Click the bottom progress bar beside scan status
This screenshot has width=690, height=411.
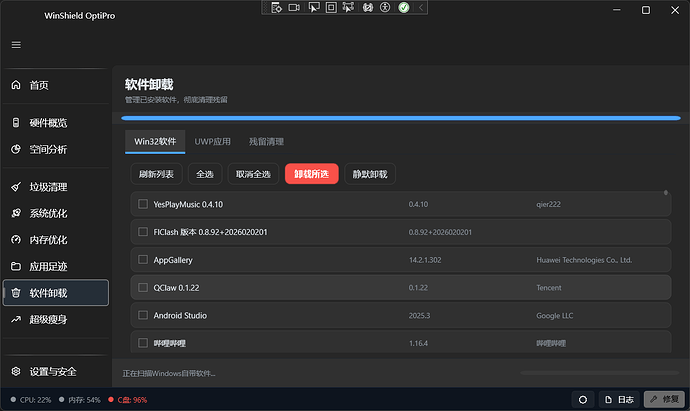click(x=599, y=373)
